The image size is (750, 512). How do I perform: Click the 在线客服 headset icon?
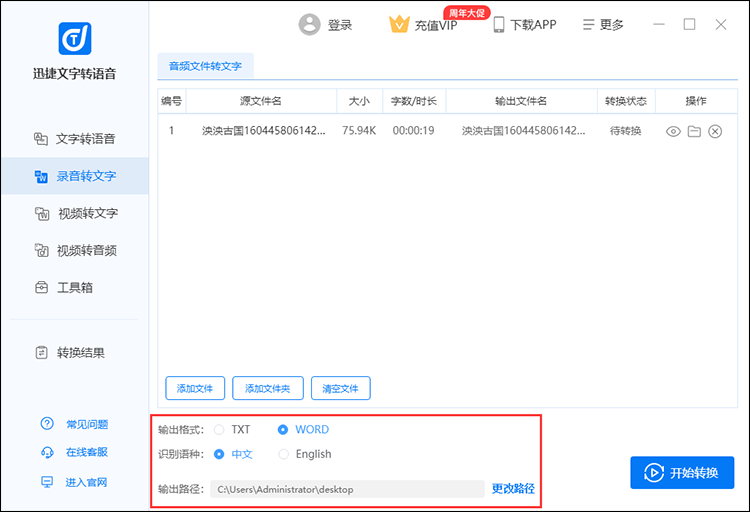tap(47, 452)
